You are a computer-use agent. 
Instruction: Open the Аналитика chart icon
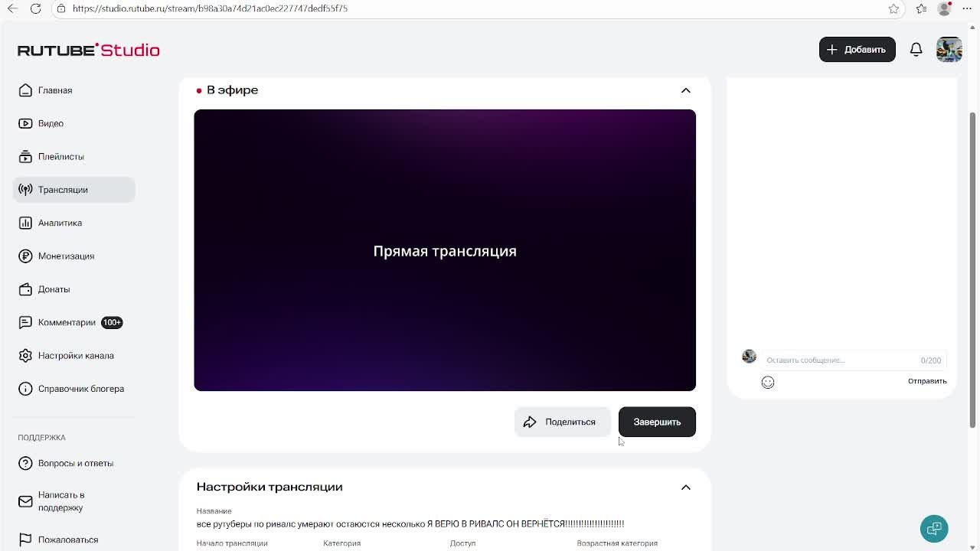[25, 223]
